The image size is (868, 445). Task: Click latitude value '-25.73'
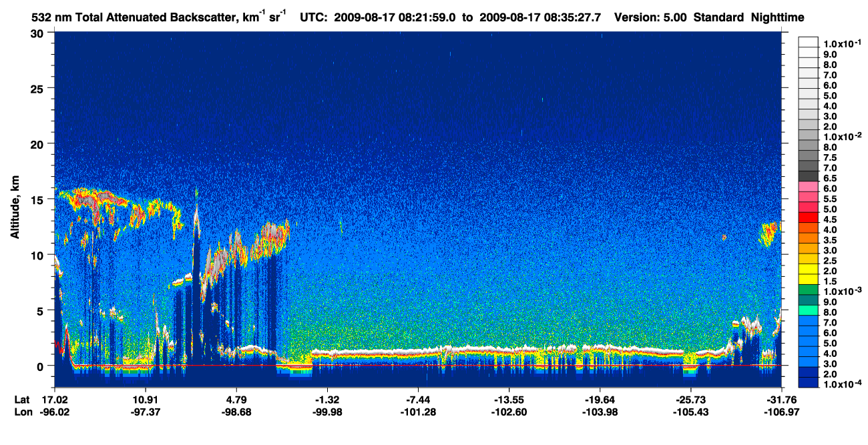click(x=690, y=400)
